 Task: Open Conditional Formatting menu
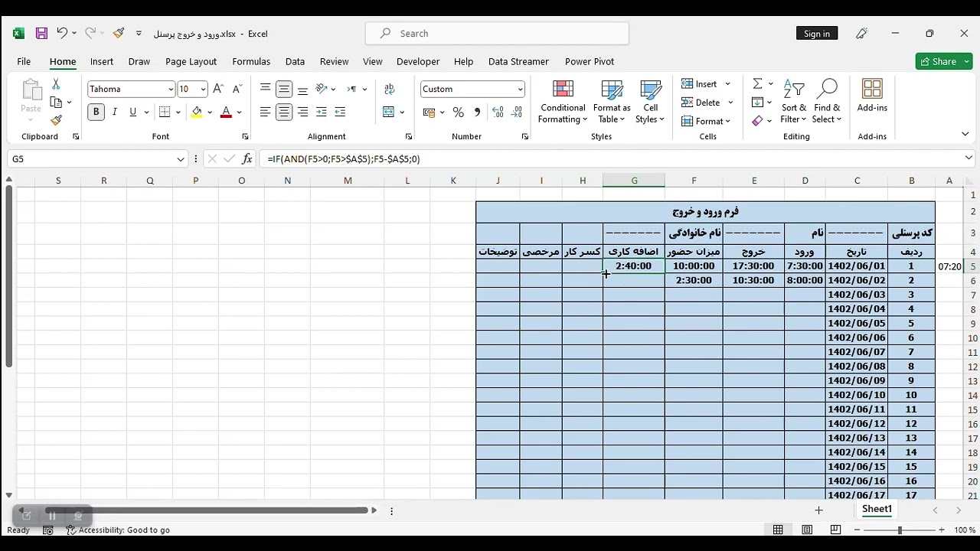(563, 102)
